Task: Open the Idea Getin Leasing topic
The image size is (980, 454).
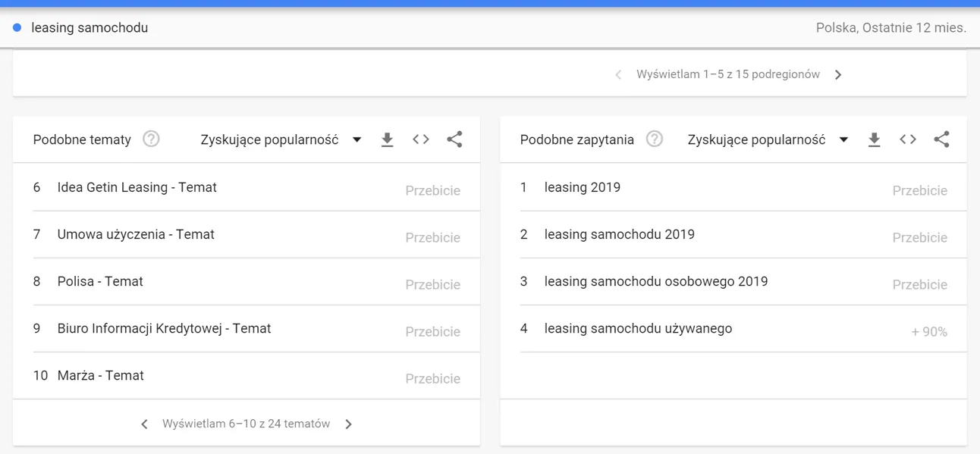Action: (x=137, y=187)
